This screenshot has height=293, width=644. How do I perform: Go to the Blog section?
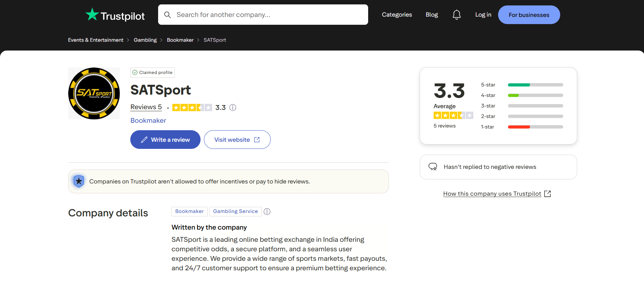[x=432, y=14]
